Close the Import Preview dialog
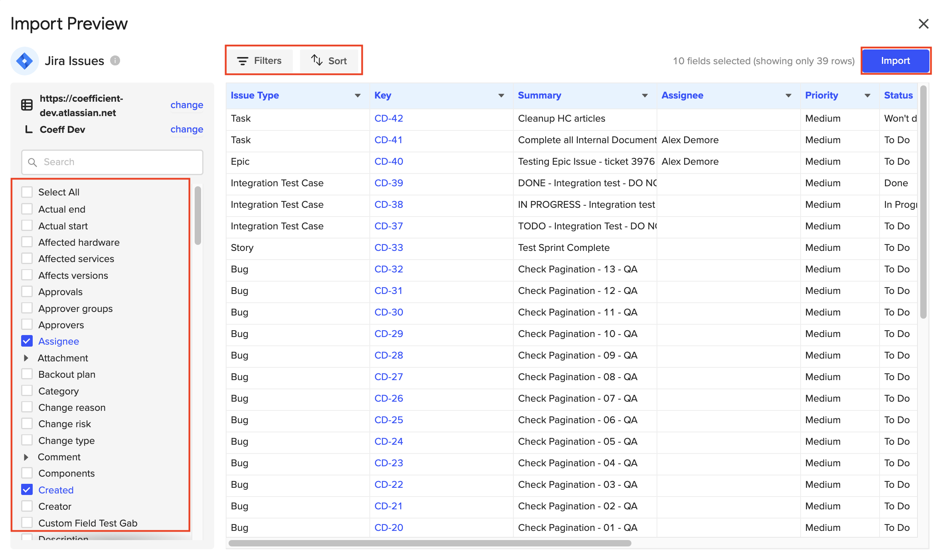 tap(923, 24)
